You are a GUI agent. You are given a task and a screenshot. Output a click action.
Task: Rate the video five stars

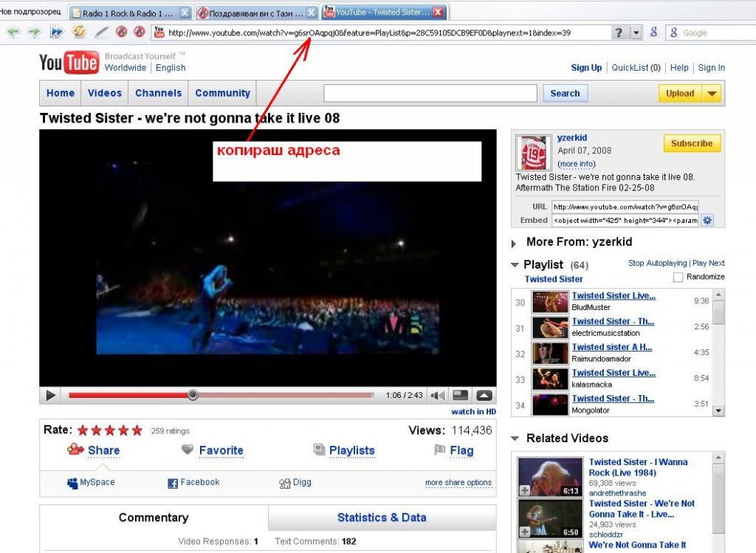click(x=137, y=430)
